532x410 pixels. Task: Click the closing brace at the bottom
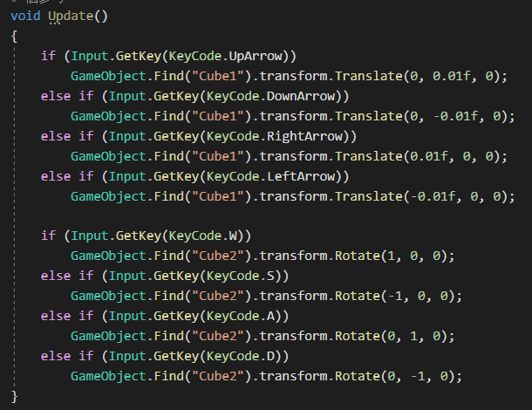(15, 396)
